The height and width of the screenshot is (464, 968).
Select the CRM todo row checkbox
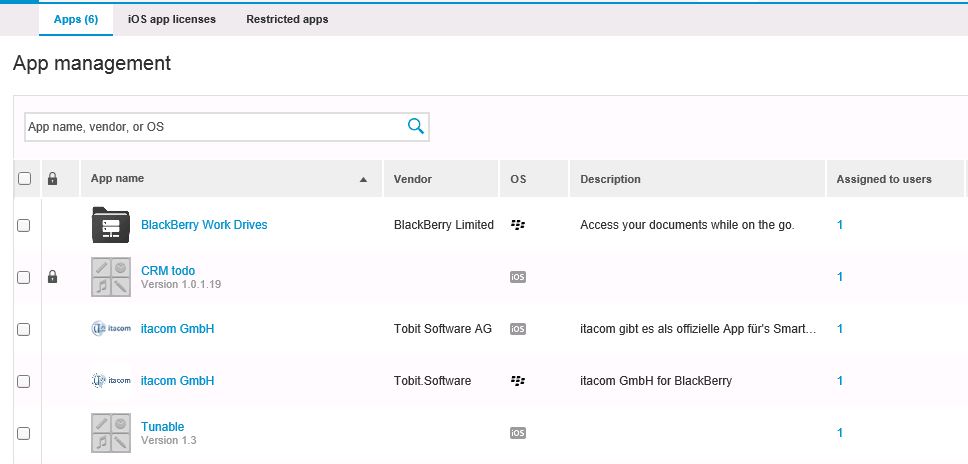(23, 277)
